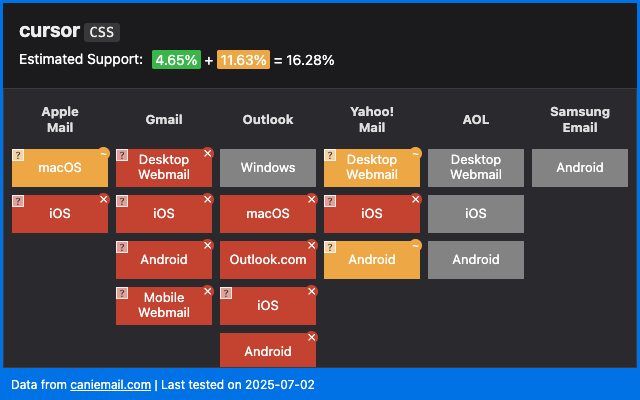Click the question mark icon on Gmail Desktop Webmail

coord(122,155)
